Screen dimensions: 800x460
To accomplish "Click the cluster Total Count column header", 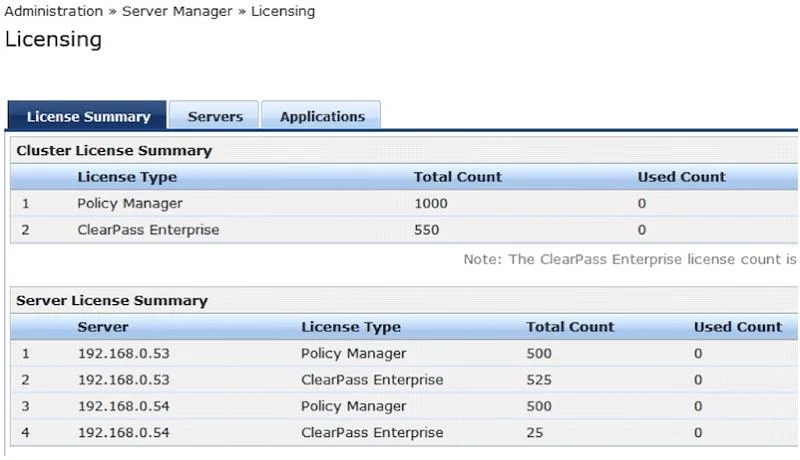I will (x=458, y=177).
